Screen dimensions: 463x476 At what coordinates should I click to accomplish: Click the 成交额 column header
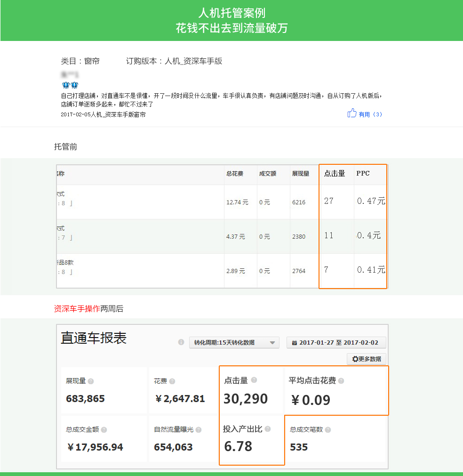click(x=267, y=174)
